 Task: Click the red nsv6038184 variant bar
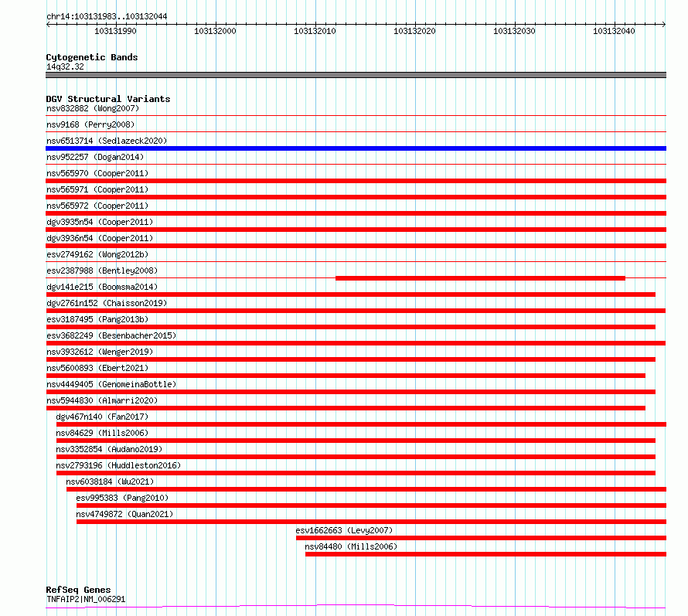click(x=366, y=489)
